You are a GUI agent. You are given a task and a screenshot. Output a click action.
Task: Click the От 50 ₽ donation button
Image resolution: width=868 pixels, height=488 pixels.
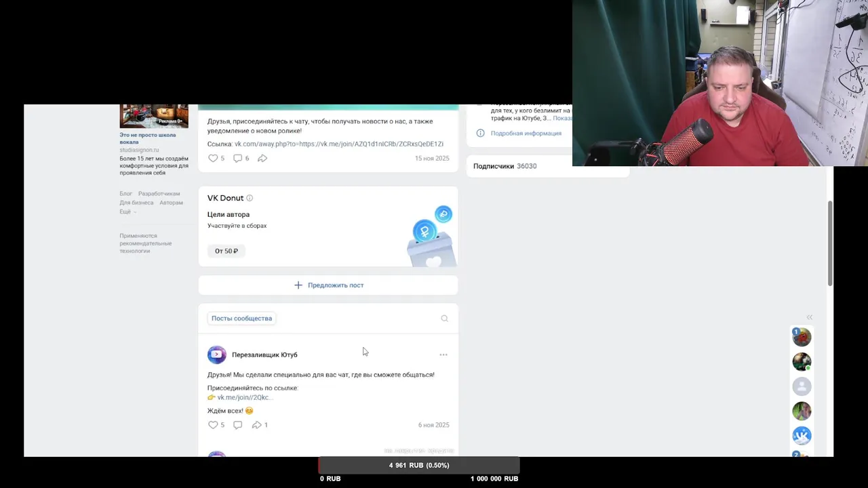[226, 251]
